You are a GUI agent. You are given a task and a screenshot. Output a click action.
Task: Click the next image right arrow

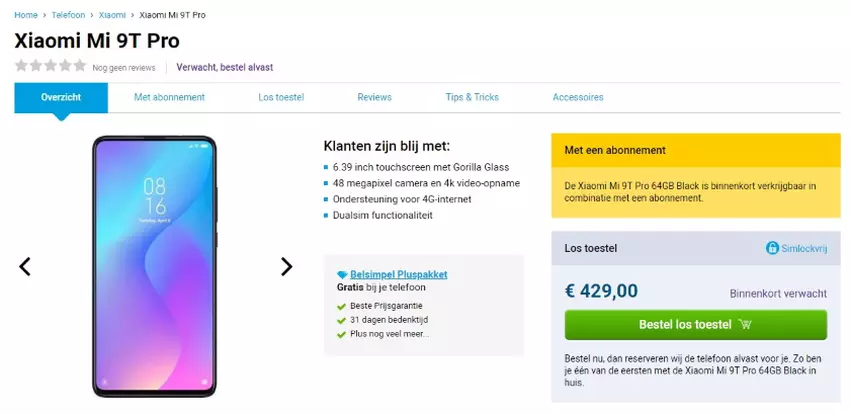click(286, 266)
